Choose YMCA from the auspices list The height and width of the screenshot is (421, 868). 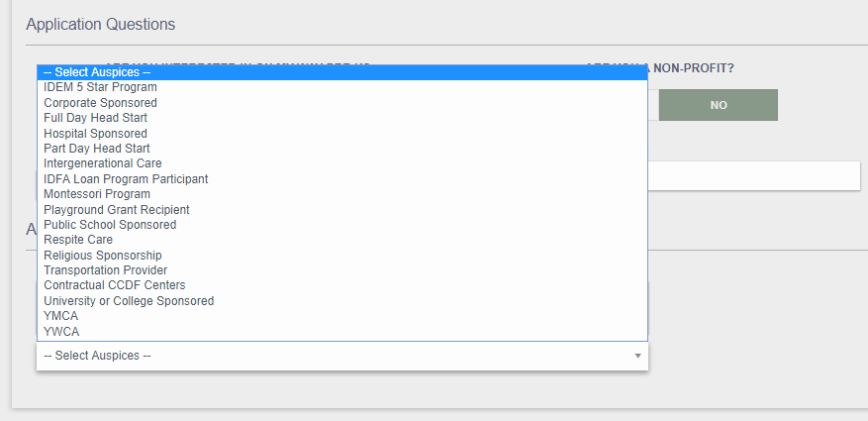pos(61,316)
